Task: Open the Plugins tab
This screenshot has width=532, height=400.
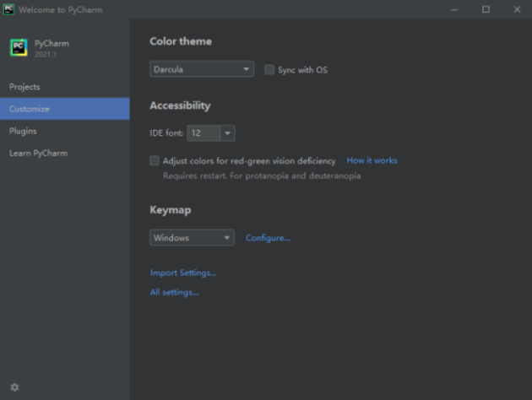Action: pyautogui.click(x=65, y=131)
